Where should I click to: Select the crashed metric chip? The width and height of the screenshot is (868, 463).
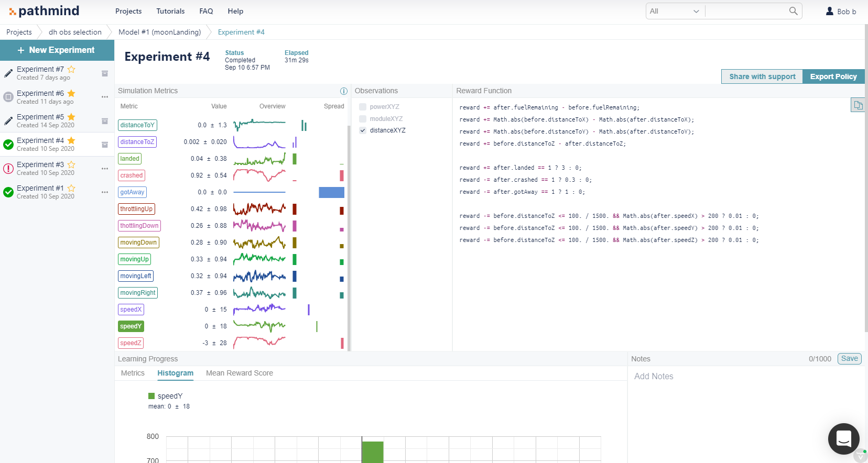[x=132, y=175]
